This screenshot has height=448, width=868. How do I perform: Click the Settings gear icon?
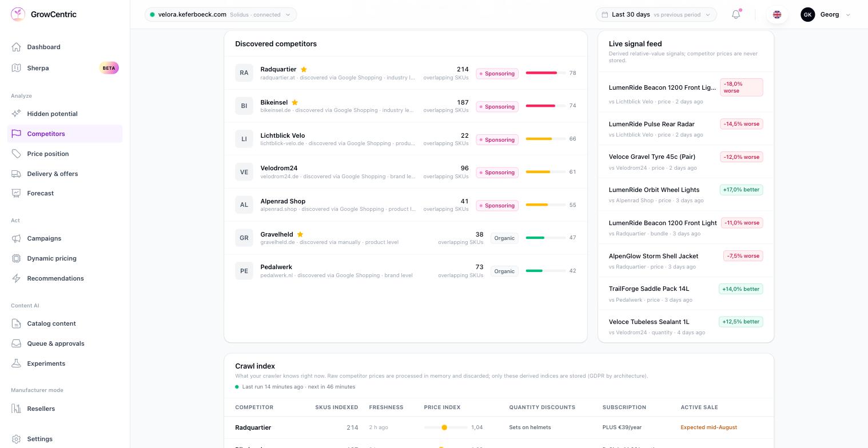tap(16, 439)
